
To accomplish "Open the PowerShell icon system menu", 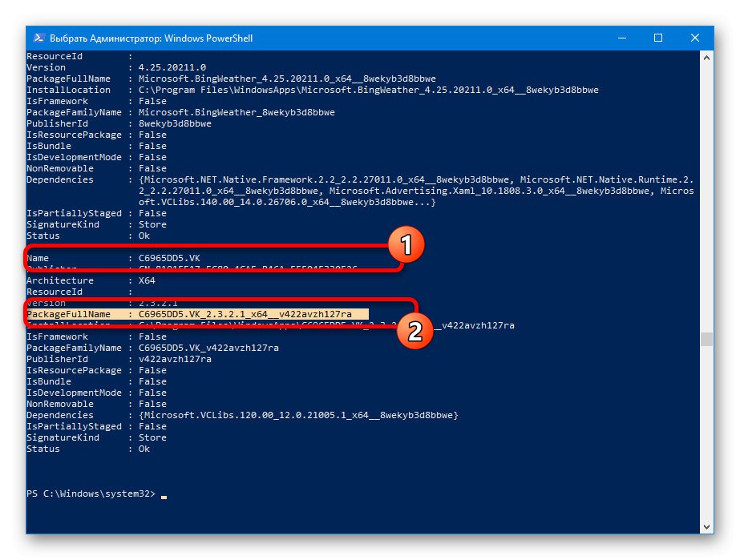I will [39, 38].
